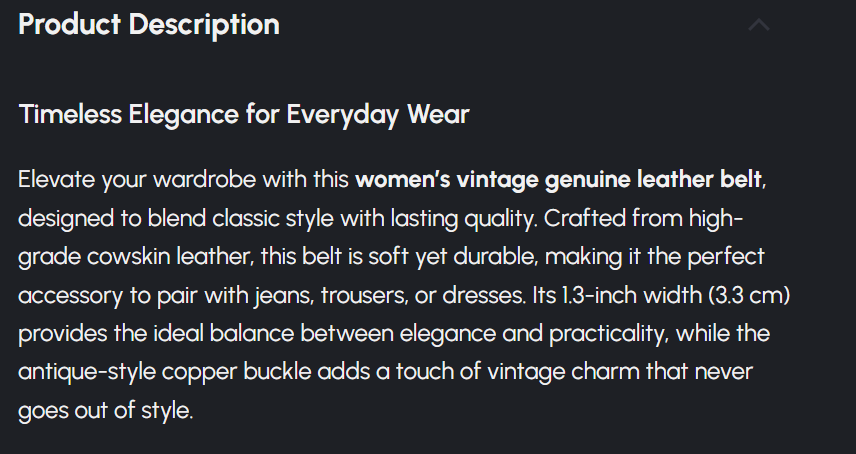Click the 1.3-inch width text

click(648, 296)
